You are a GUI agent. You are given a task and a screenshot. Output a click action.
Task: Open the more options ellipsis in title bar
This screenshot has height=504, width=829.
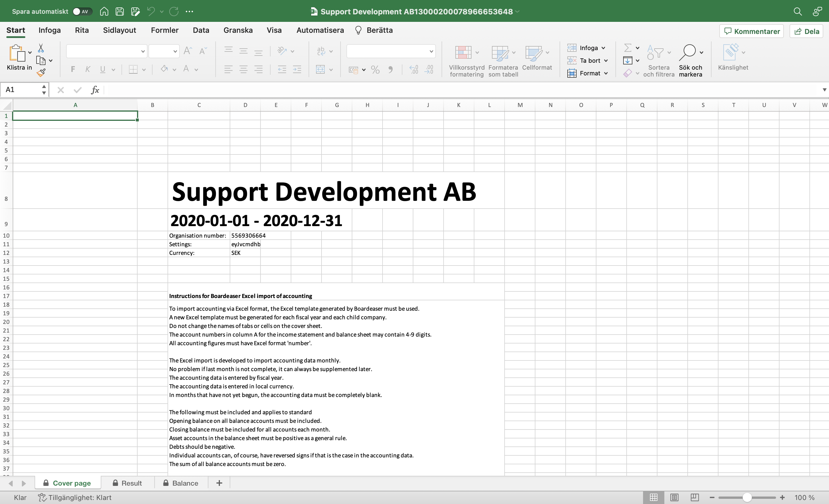tap(189, 12)
